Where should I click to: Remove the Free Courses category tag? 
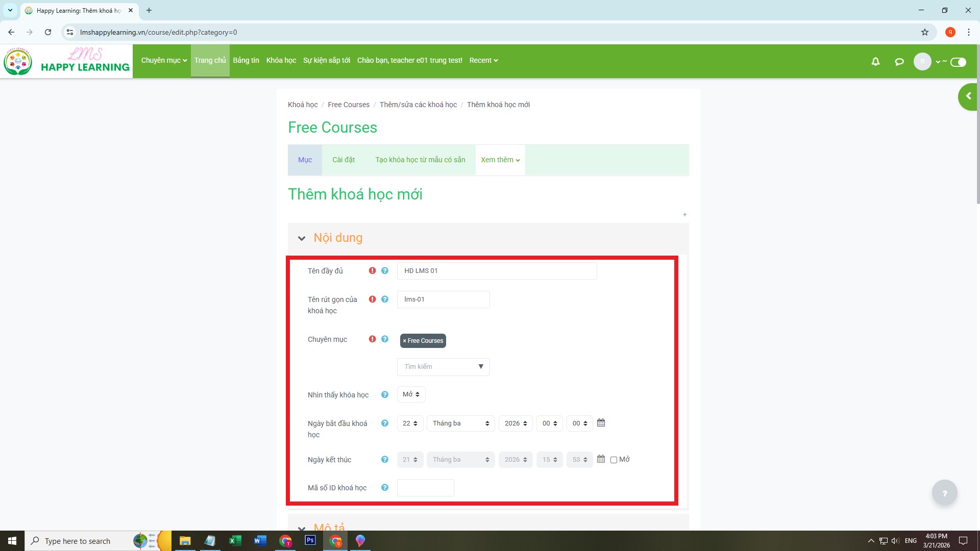point(404,341)
